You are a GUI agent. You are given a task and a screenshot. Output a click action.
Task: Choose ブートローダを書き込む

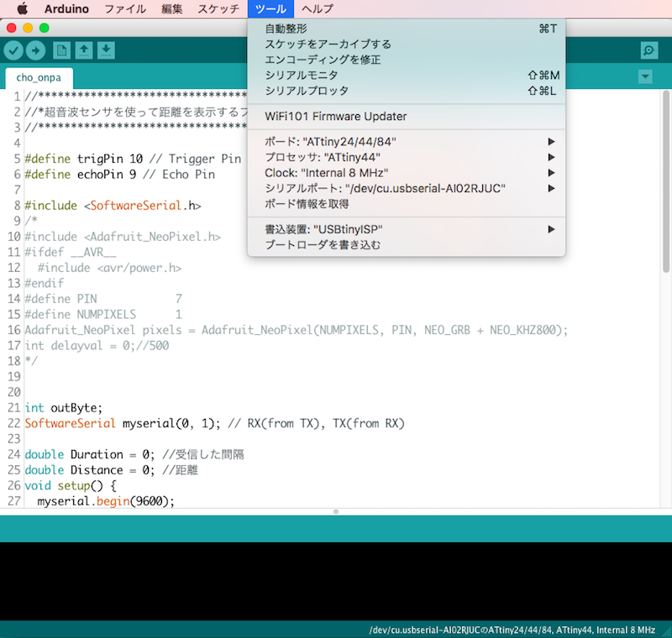point(407,245)
